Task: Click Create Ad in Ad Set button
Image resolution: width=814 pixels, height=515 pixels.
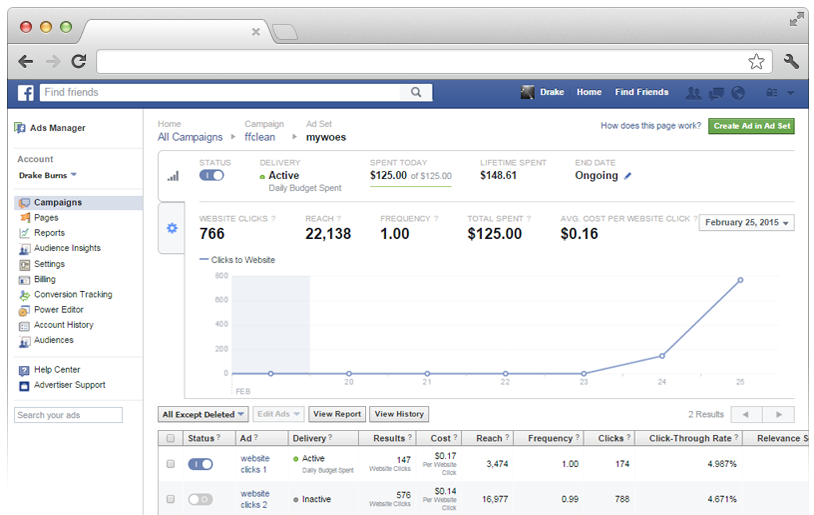Action: point(751,126)
